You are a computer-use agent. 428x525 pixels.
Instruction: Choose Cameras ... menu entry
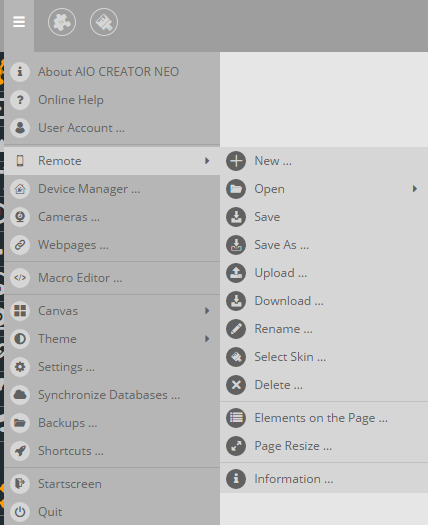point(112,217)
